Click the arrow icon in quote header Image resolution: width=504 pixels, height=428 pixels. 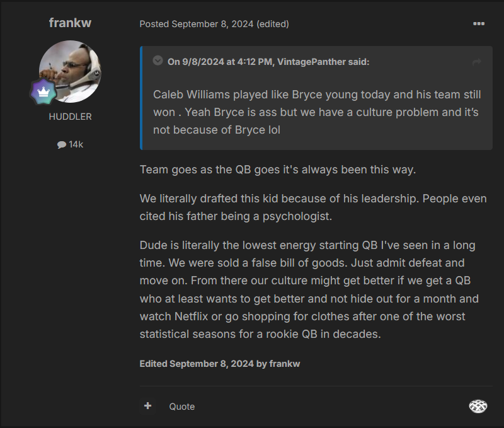tap(477, 62)
